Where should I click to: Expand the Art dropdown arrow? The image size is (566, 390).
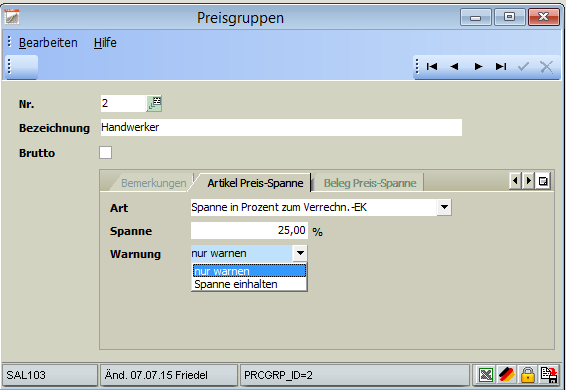coord(444,207)
